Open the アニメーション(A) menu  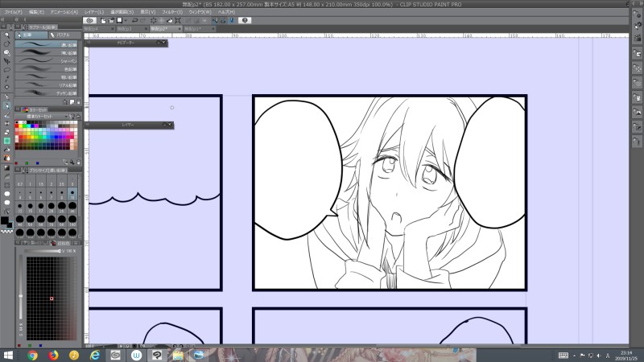(x=64, y=12)
